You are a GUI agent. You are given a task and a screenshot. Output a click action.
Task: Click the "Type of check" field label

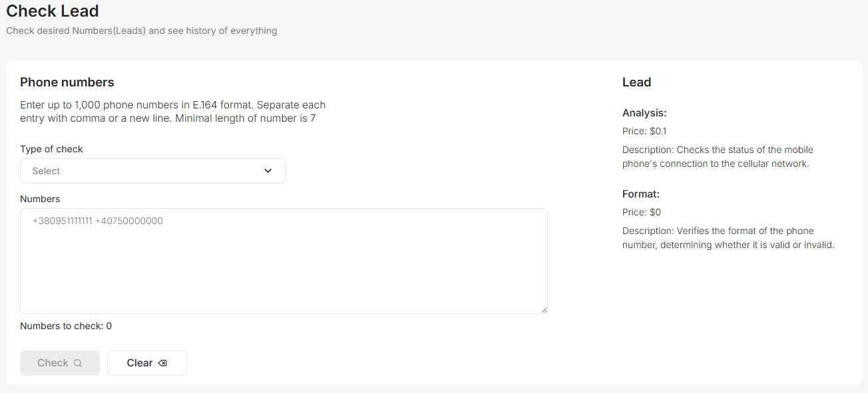click(51, 149)
